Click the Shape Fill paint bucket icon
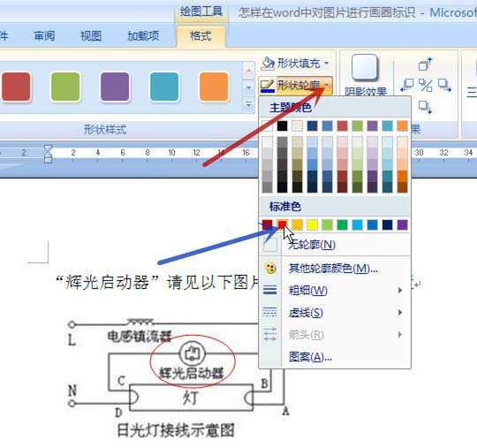Image resolution: width=477 pixels, height=448 pixels. [x=268, y=63]
